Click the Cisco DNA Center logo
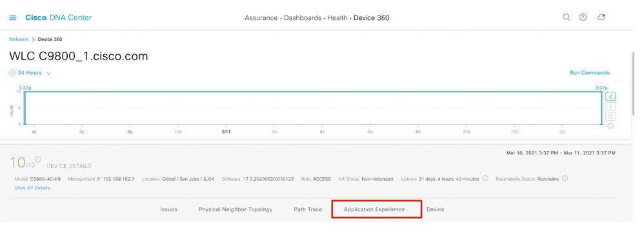Screen dimensions: 644x241 coord(58,17)
